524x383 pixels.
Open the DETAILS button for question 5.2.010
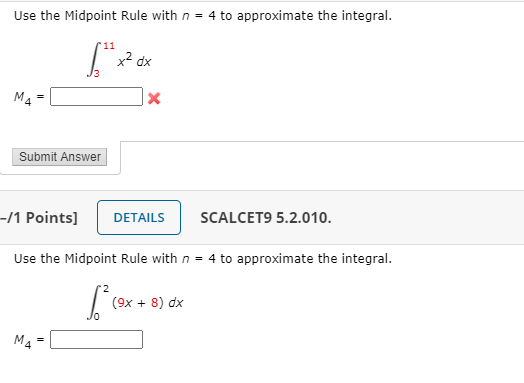(139, 218)
